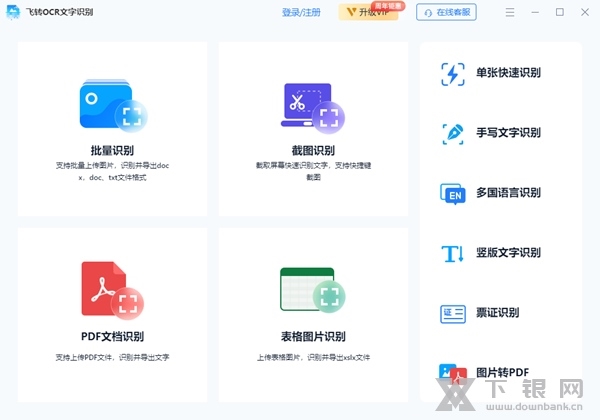Maximize the OCR window
Screen dimensions: 600x420
[560, 12]
